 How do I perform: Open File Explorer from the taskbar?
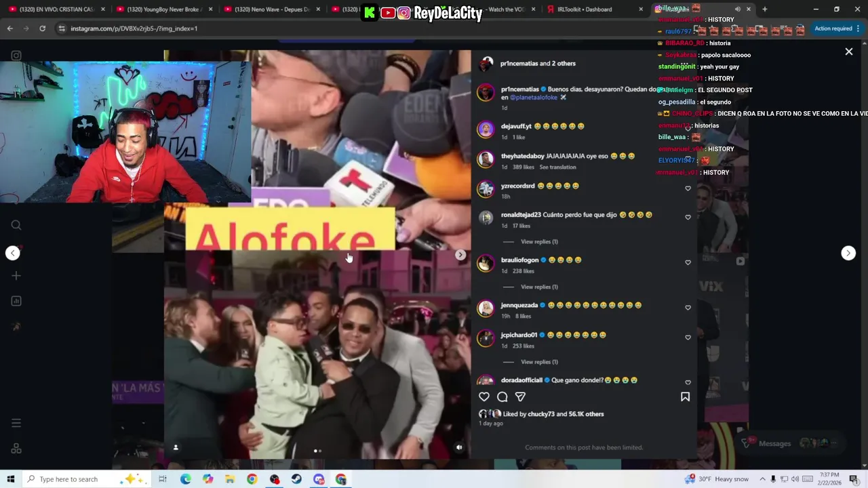[230, 479]
